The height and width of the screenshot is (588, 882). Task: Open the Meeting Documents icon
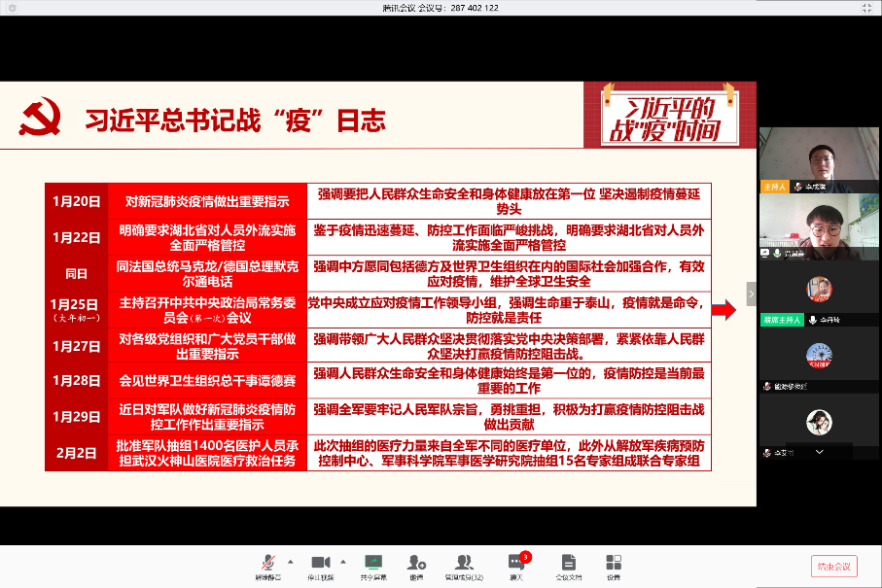569,563
